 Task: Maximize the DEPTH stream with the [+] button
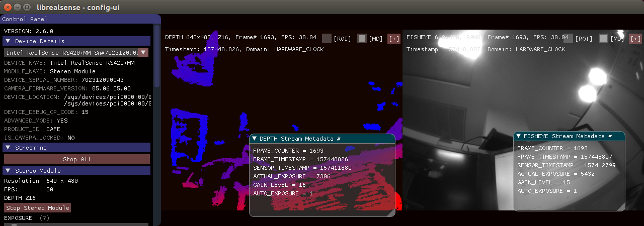[x=393, y=39]
